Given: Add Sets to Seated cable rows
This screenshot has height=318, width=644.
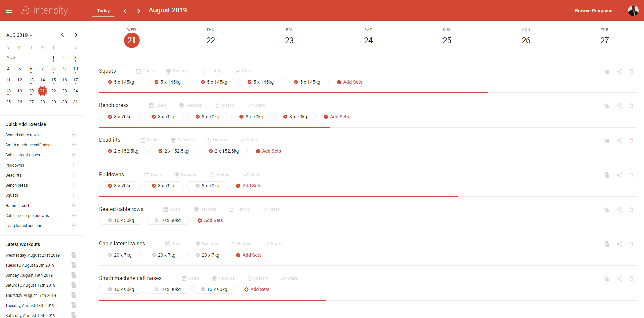Looking at the screenshot, I should click(210, 220).
